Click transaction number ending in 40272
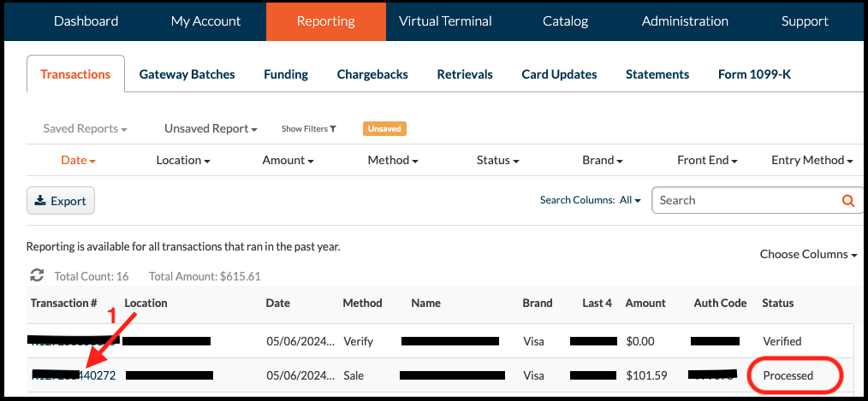 [94, 375]
